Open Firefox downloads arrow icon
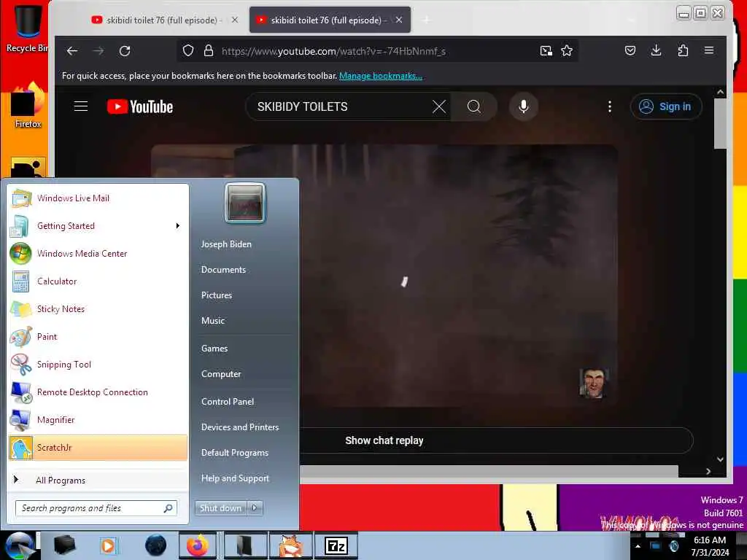Viewport: 747px width, 560px height. 656,50
